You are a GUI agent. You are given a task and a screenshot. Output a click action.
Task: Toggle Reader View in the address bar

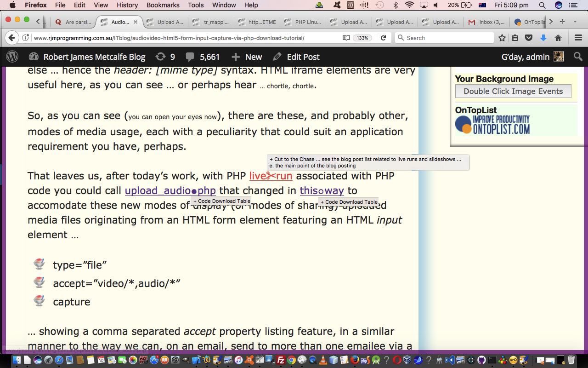click(x=346, y=38)
